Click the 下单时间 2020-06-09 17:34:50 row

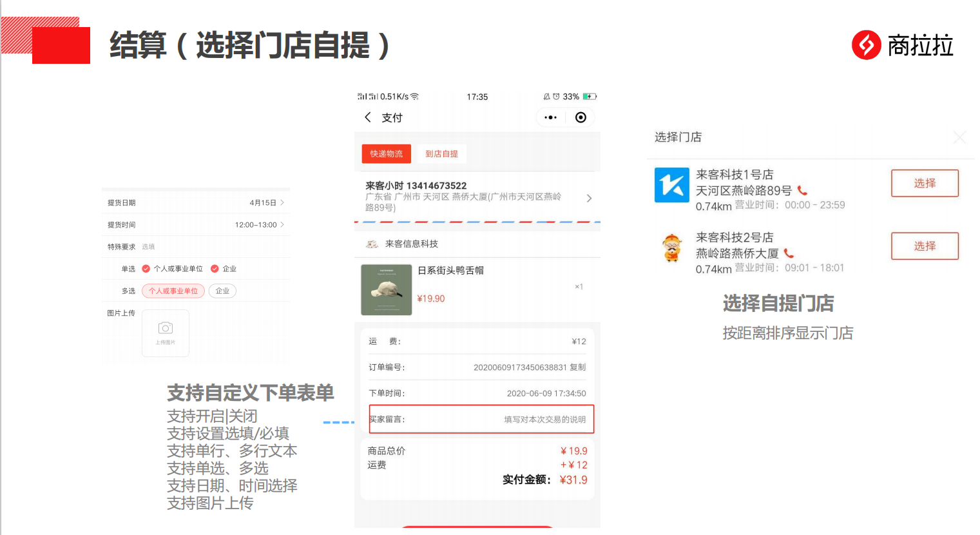pos(477,393)
